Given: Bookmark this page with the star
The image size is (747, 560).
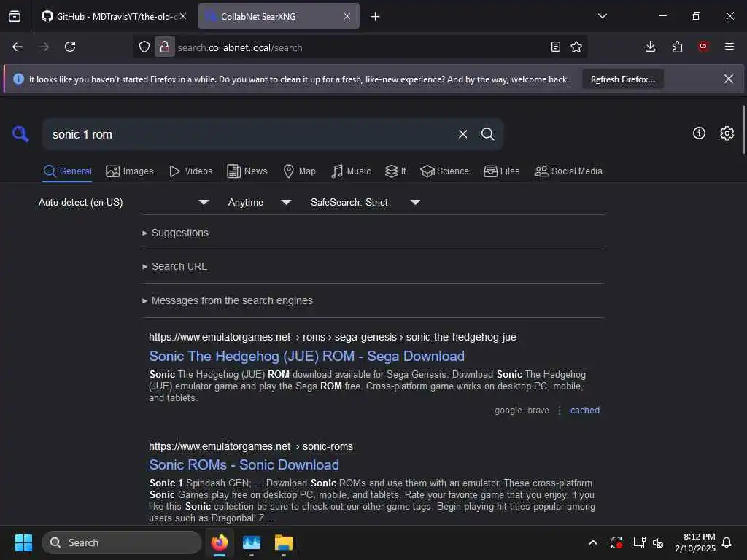Looking at the screenshot, I should pos(576,47).
